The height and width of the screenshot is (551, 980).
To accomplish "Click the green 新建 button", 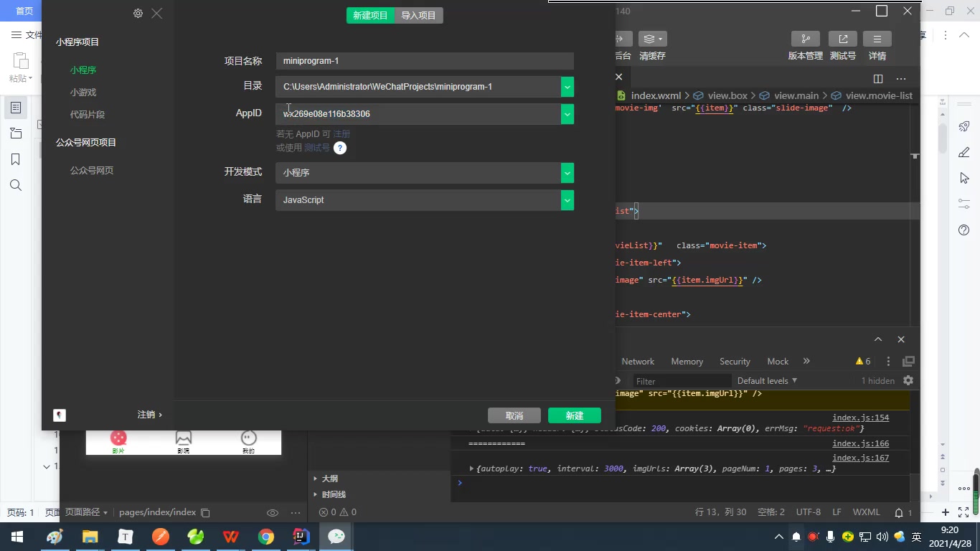I will tap(575, 415).
